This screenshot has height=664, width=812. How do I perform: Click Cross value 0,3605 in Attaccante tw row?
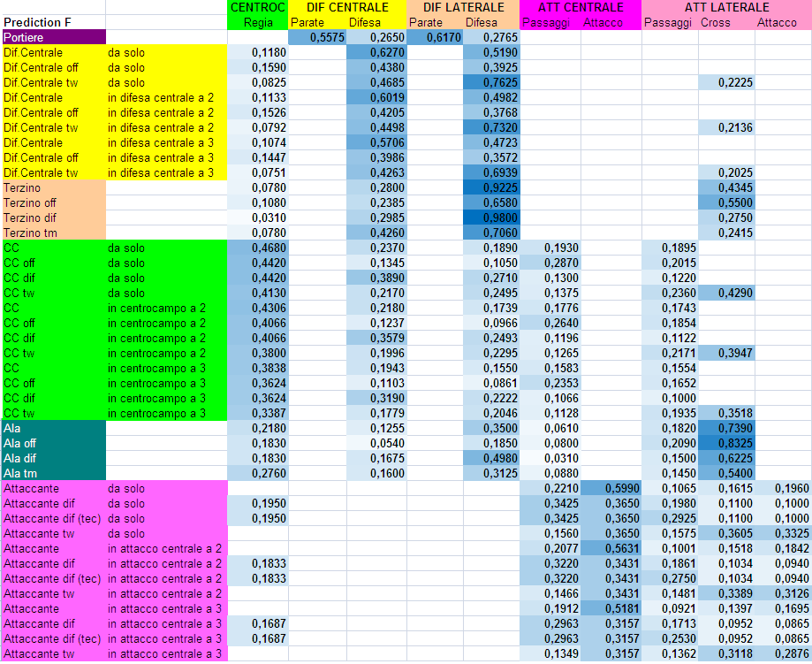click(x=726, y=533)
